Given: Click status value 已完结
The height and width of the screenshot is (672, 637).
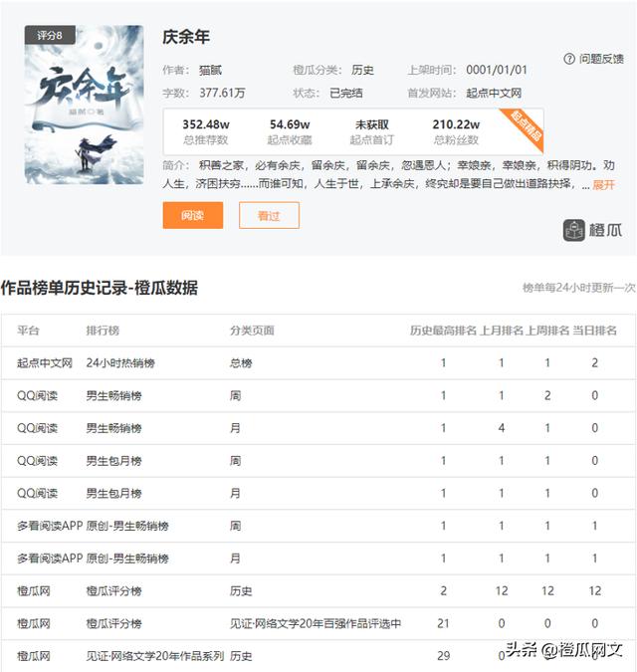Looking at the screenshot, I should (x=346, y=93).
